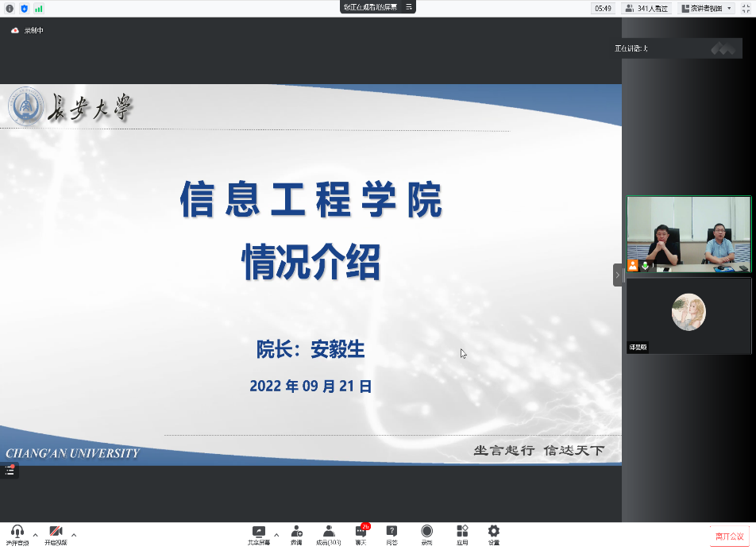Screen dimensions: 756x550
Task: Open the members list (303)
Action: tap(328, 532)
